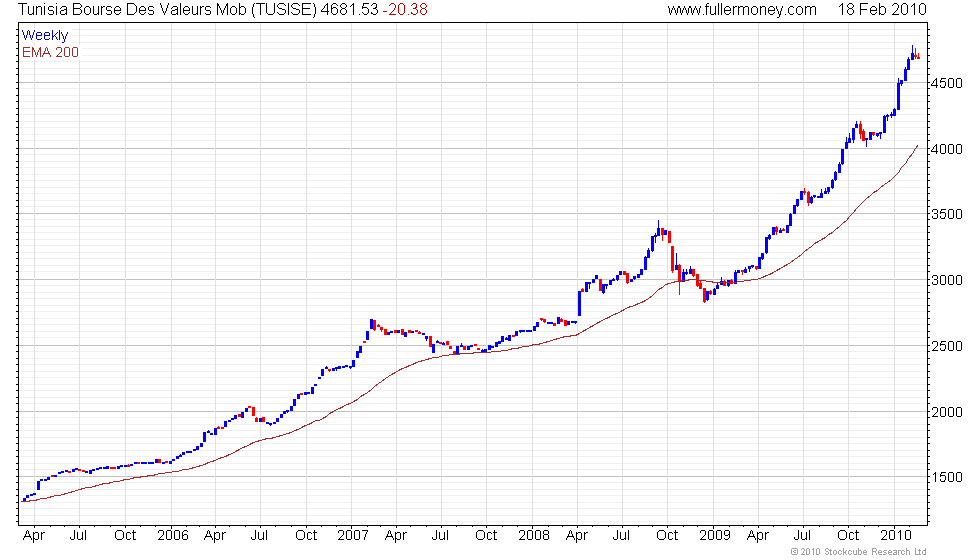Click the red change value -20.38
980x560 pixels.
(x=405, y=9)
